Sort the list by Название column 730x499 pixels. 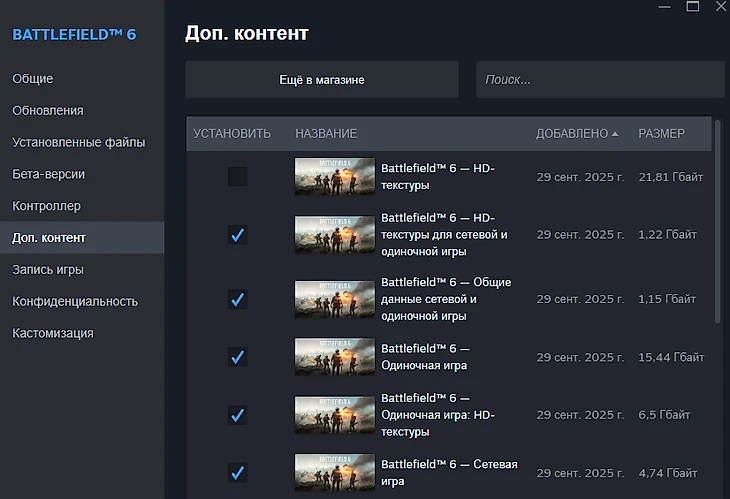tap(326, 134)
